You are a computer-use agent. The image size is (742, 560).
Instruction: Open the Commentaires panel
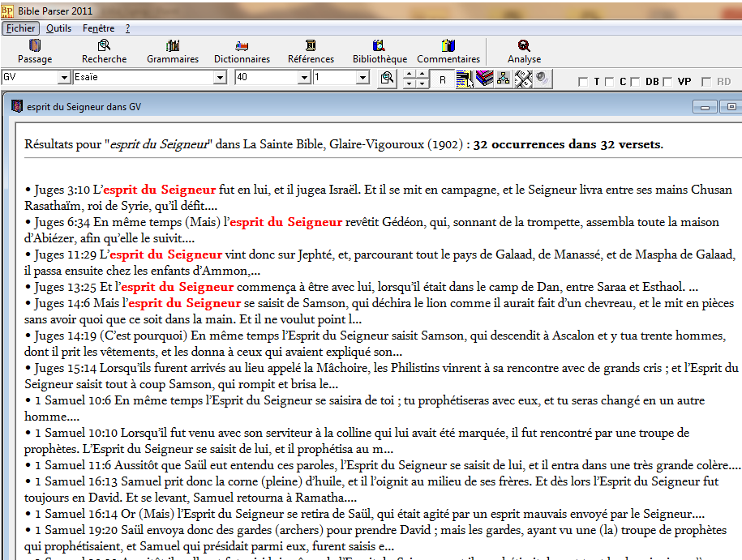448,51
